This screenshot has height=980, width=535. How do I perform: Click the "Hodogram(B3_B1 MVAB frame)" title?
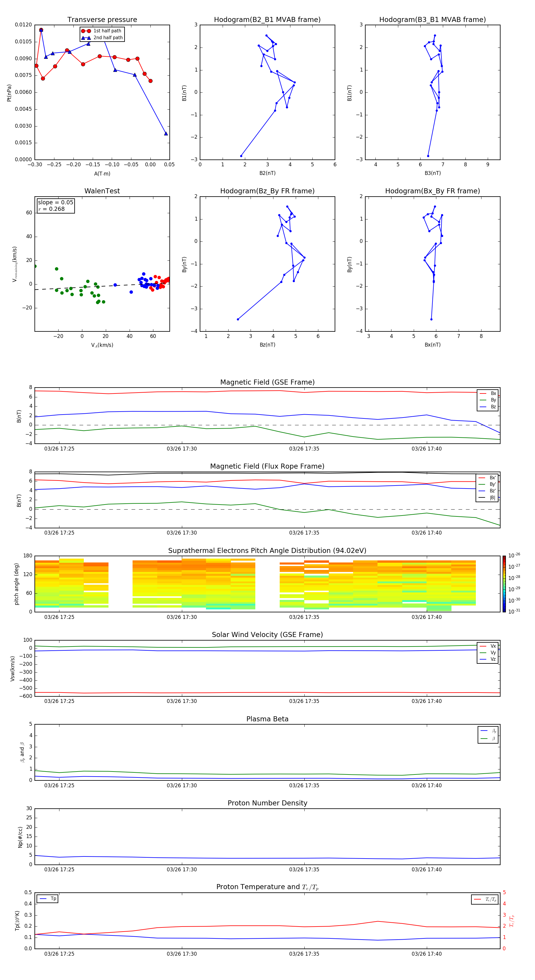432,20
